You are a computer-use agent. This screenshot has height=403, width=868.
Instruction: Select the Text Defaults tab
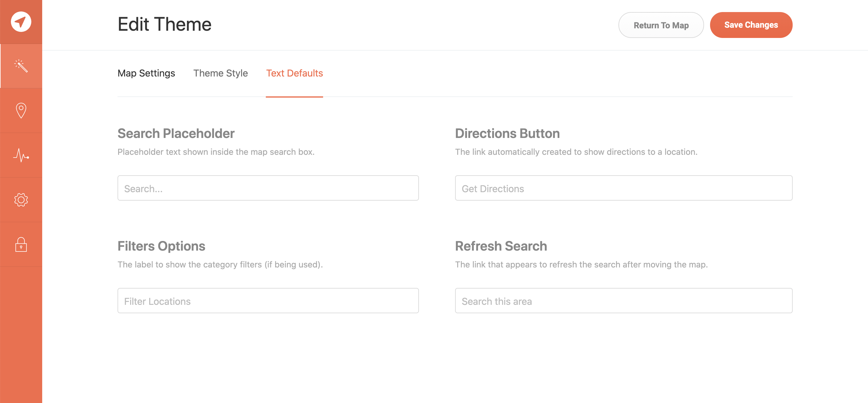point(294,73)
